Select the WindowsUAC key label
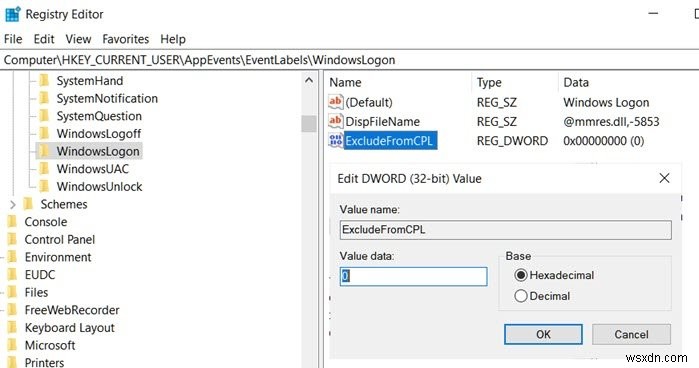699x368 pixels. tap(92, 169)
